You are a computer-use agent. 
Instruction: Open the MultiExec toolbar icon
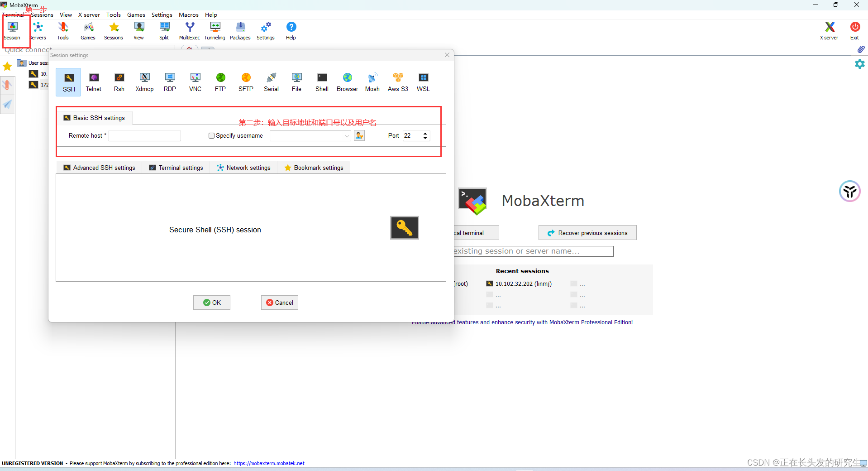click(x=190, y=31)
